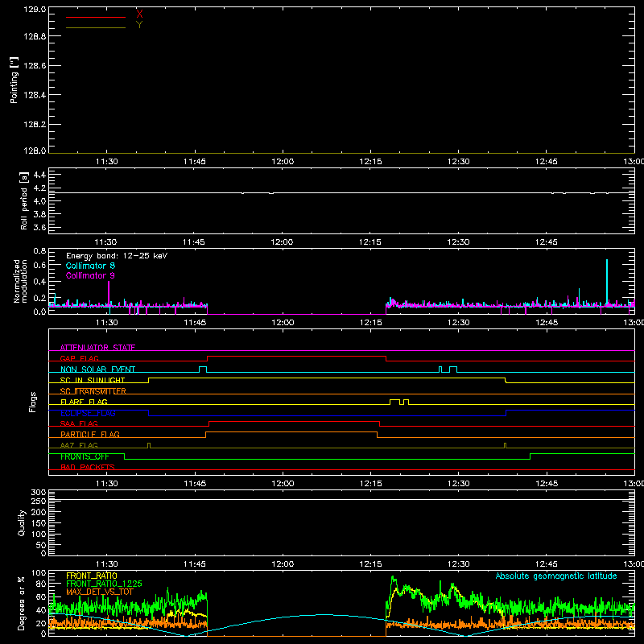Click the 'Flags' axis title

click(x=32, y=402)
